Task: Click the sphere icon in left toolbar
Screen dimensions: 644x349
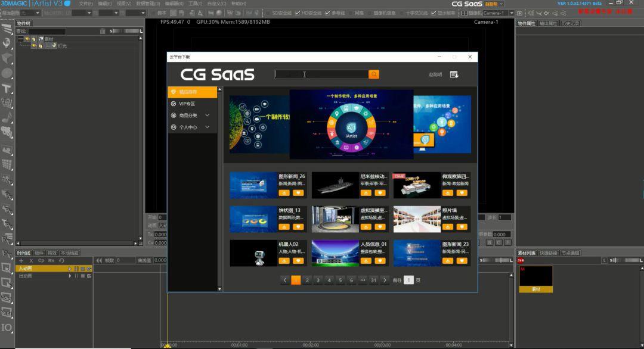Action: 7,73
